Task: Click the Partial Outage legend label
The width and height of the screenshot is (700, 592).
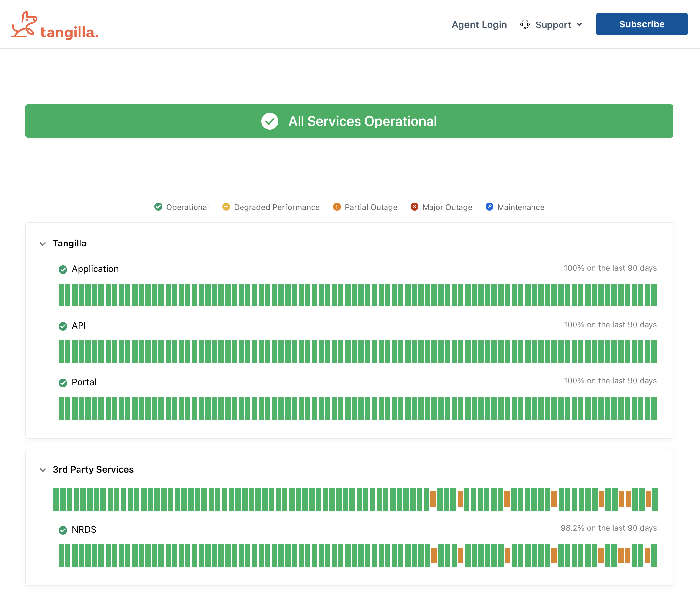Action: (x=371, y=207)
